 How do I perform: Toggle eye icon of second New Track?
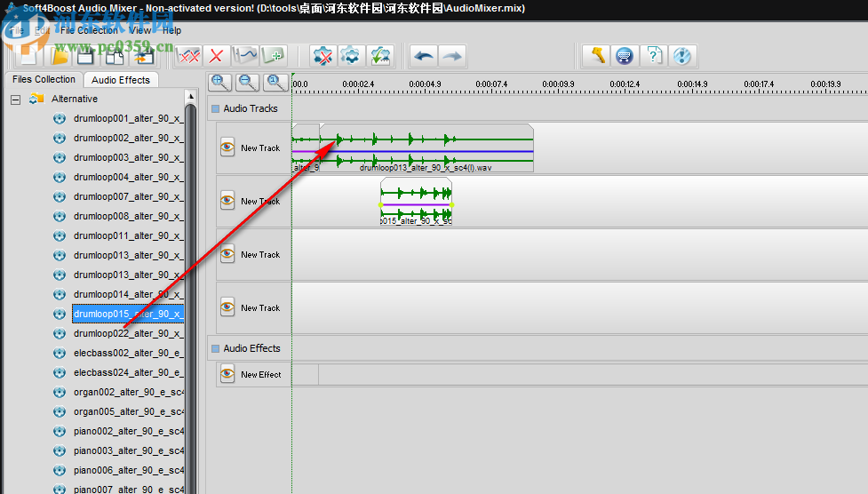pyautogui.click(x=227, y=201)
